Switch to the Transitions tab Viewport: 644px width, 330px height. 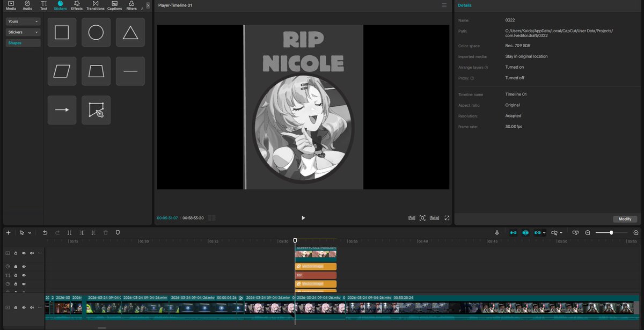(x=96, y=5)
